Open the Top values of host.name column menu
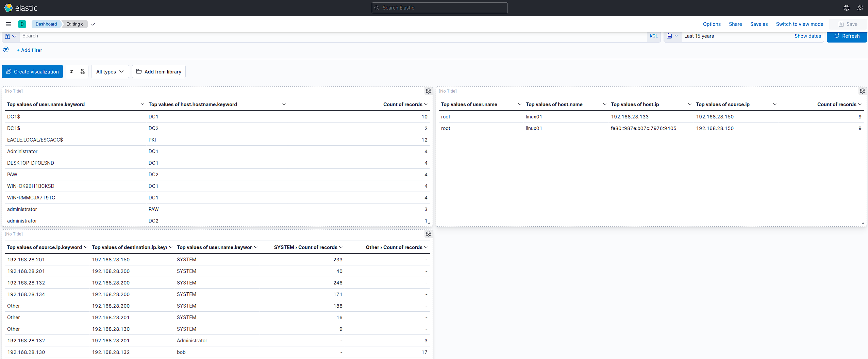The height and width of the screenshot is (359, 868). click(604, 104)
